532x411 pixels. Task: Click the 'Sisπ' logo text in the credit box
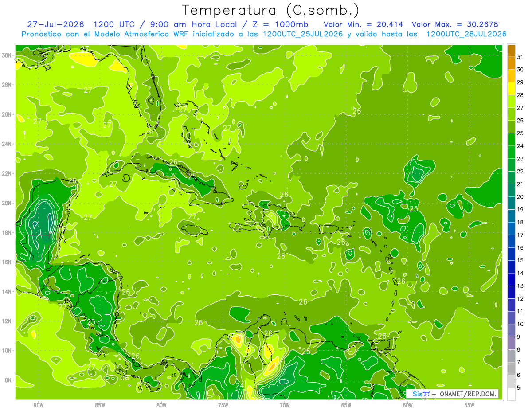[x=421, y=394]
